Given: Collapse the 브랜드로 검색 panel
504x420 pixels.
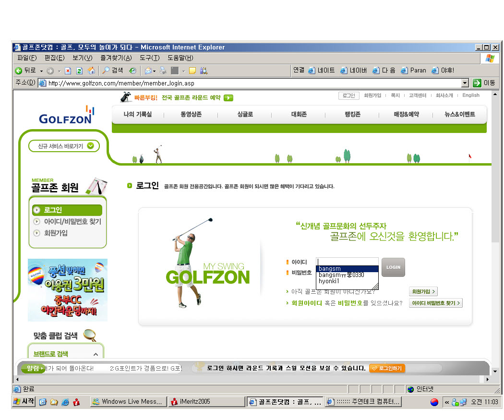Looking at the screenshot, I should click(96, 354).
